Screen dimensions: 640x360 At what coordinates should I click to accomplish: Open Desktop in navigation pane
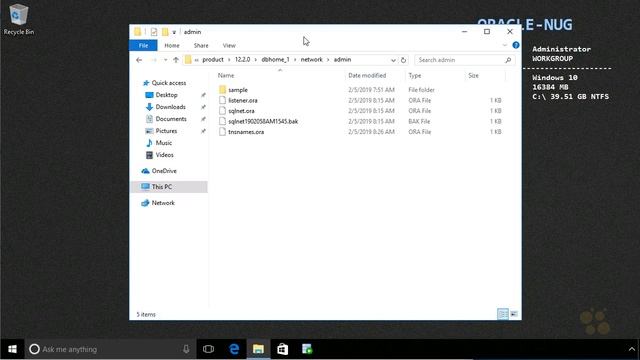(x=167, y=95)
